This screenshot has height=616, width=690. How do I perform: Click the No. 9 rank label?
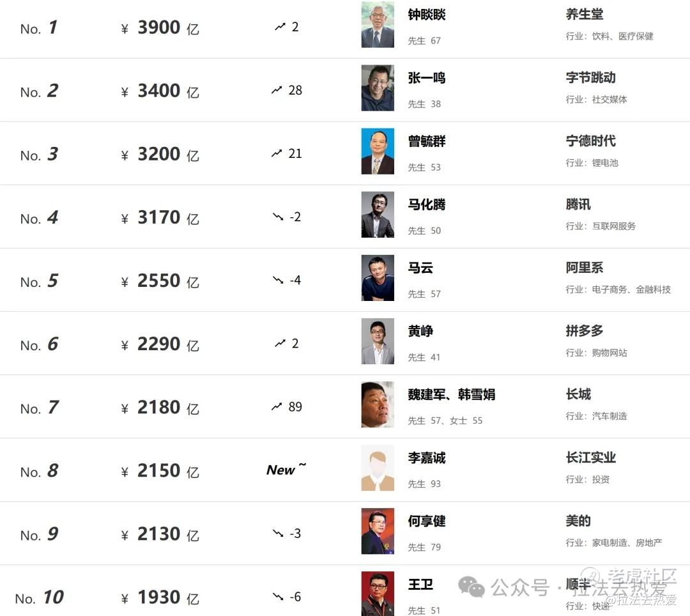point(39,534)
